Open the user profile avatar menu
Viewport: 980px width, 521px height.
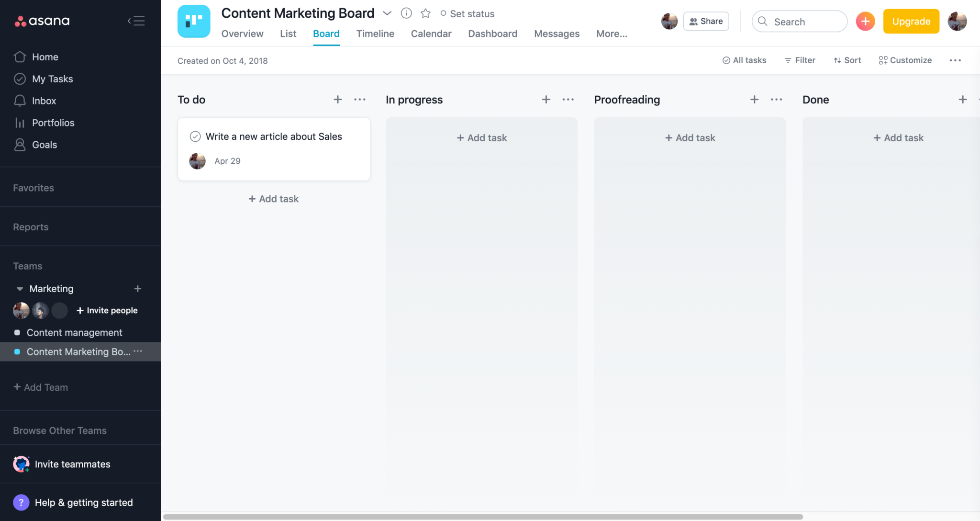pyautogui.click(x=957, y=22)
